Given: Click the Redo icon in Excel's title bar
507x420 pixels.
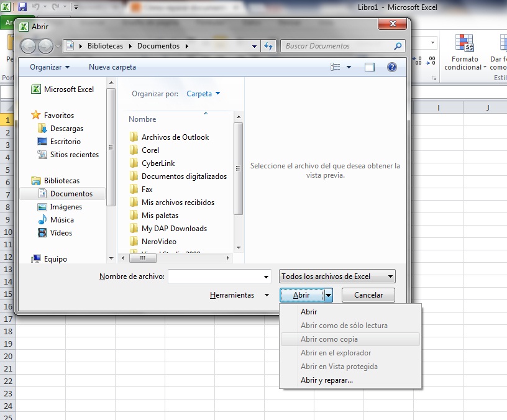Looking at the screenshot, I should coord(56,6).
